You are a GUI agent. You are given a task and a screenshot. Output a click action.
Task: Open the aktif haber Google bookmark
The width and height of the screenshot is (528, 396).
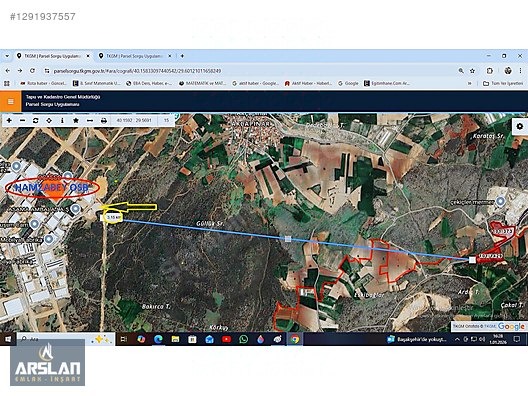coord(256,83)
